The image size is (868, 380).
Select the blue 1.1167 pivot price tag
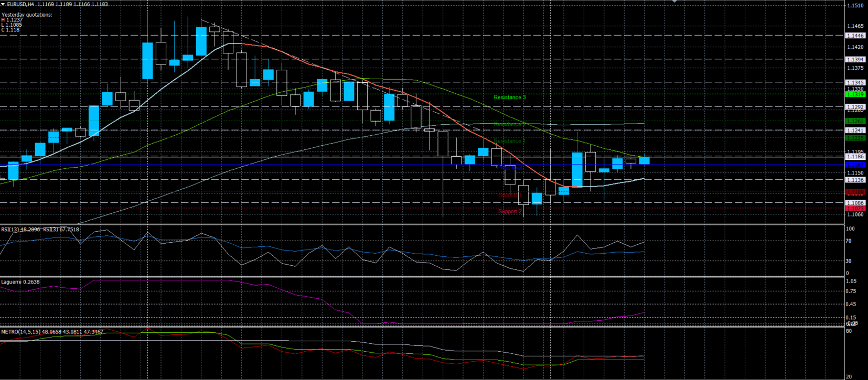coord(855,165)
